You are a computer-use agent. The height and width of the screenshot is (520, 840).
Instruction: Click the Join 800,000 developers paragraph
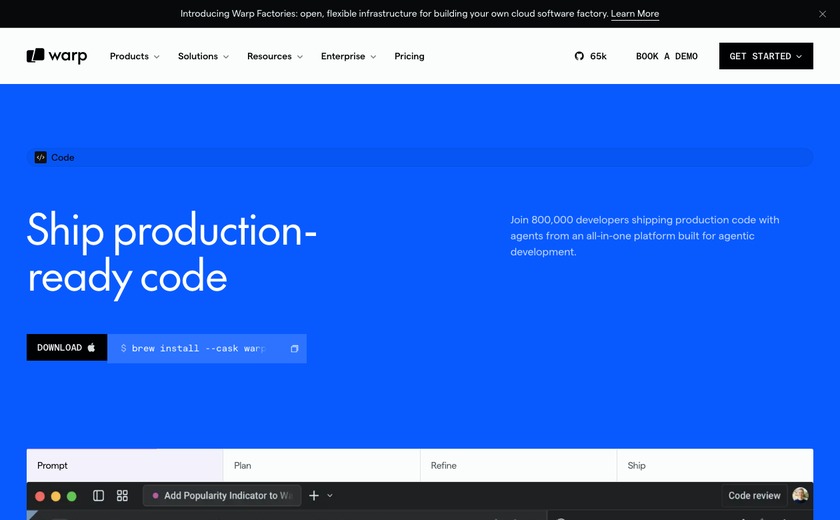pos(644,236)
